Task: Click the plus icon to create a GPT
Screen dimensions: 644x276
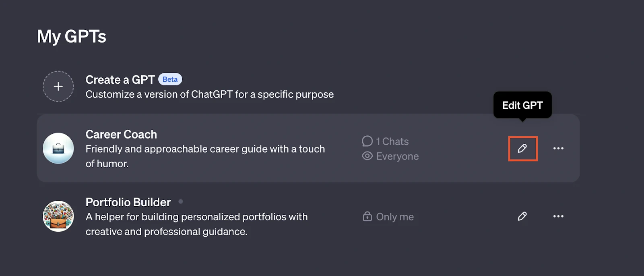Action: (x=58, y=86)
